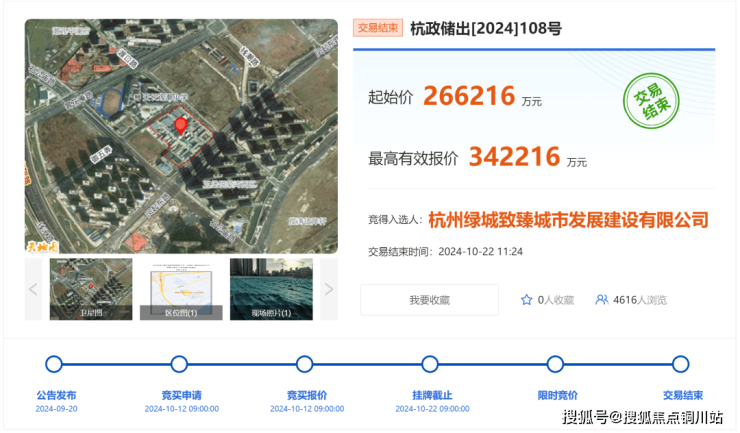
Task: Click the 竞买申请 timeline circle
Action: coord(179,364)
